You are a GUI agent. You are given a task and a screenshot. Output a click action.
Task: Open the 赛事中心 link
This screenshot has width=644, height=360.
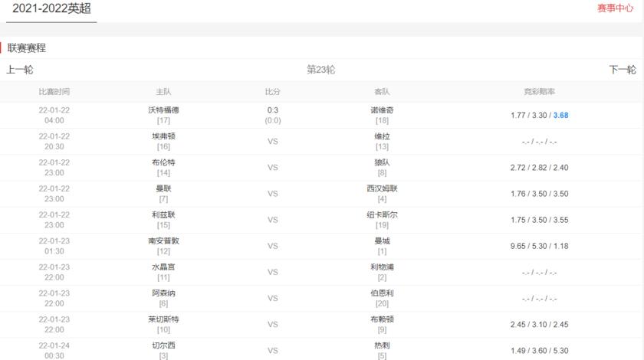click(x=615, y=8)
